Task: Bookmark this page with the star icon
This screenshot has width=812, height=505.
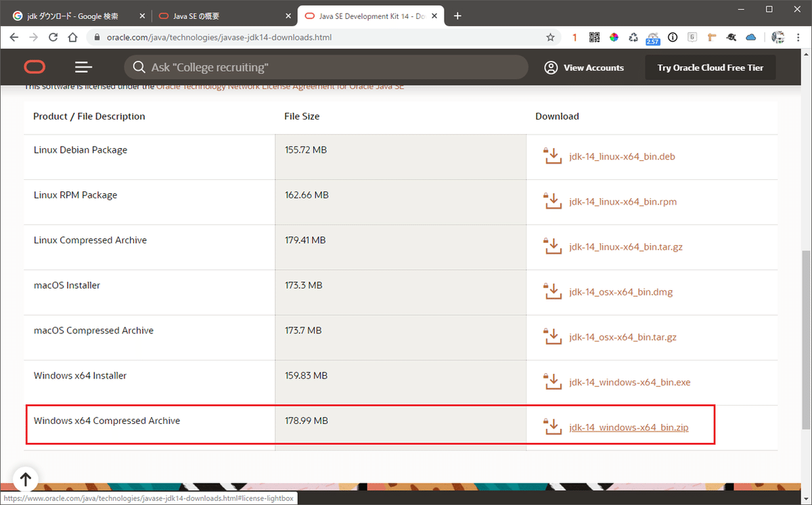Action: 551,37
